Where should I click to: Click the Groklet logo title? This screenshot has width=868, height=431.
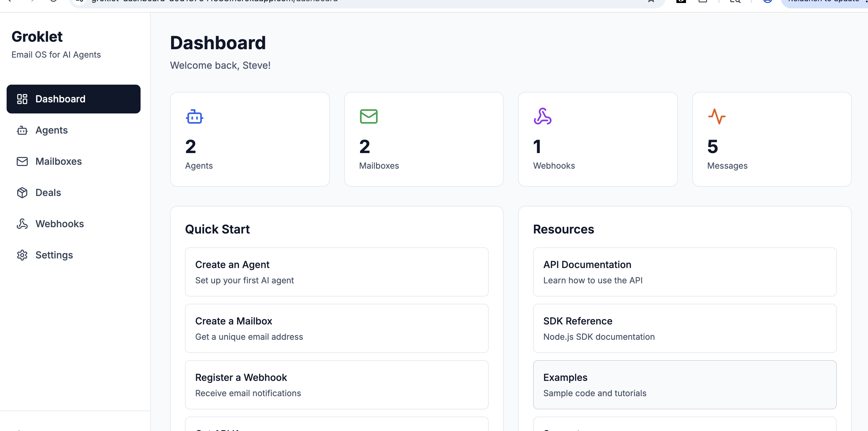(37, 37)
